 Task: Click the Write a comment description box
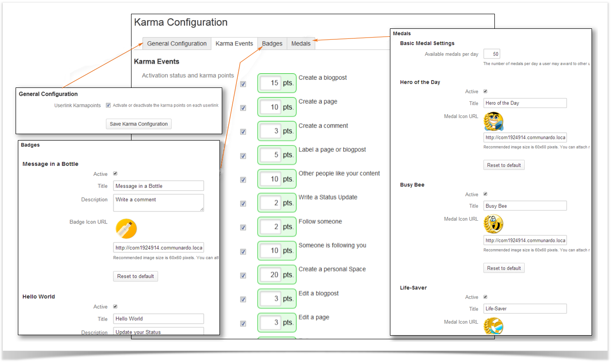click(158, 203)
